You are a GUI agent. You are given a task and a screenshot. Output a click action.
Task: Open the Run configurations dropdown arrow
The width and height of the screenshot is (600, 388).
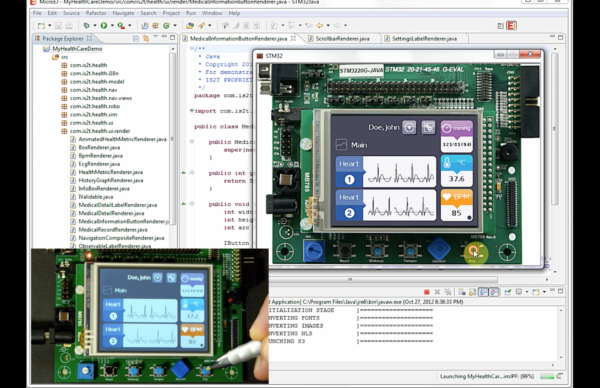(x=112, y=26)
